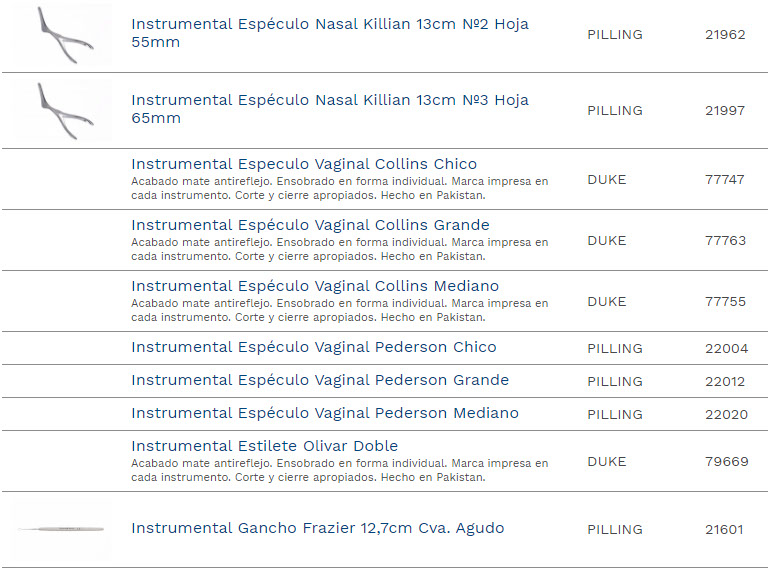Open Especulo Vaginal Collins Chico product
The width and height of the screenshot is (768, 568).
(x=304, y=164)
